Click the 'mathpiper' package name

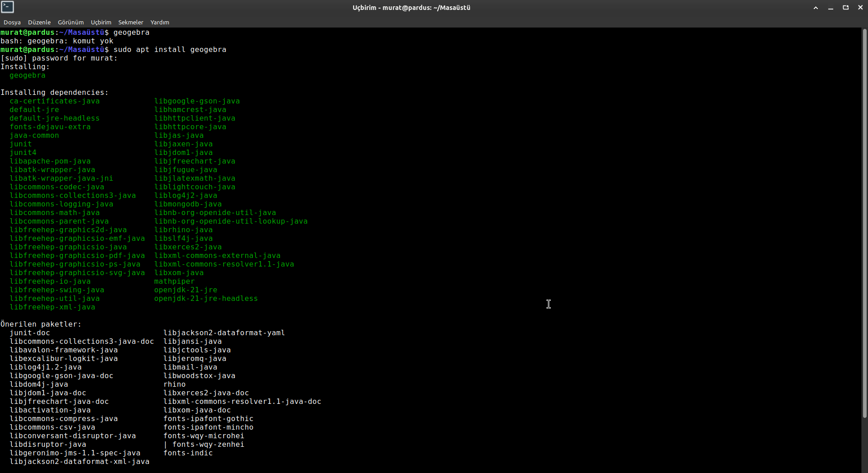pyautogui.click(x=175, y=281)
